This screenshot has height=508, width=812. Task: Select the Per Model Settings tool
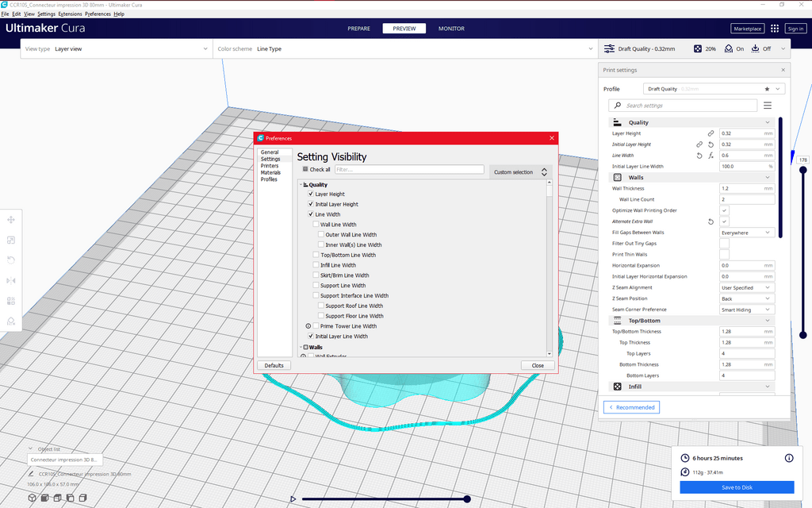11,301
